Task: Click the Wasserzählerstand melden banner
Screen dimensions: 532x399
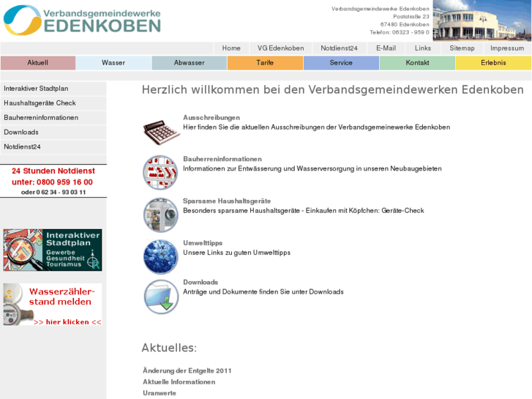Action: click(53, 305)
